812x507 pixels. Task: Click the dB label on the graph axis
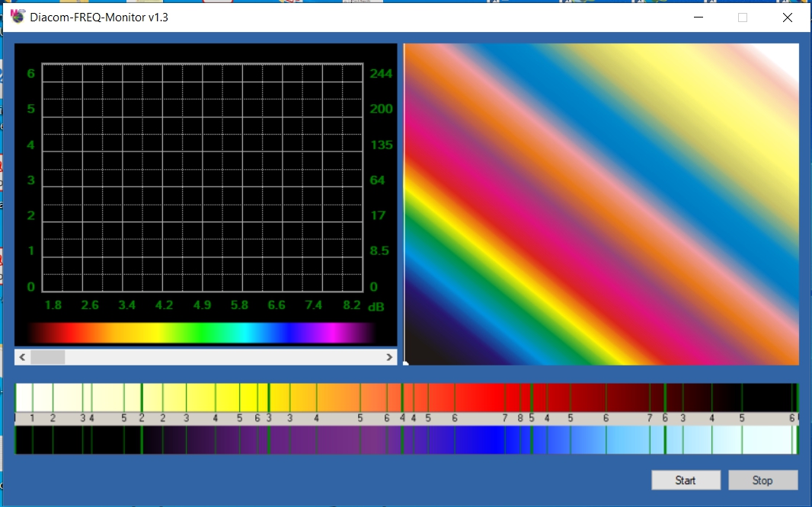coord(376,307)
